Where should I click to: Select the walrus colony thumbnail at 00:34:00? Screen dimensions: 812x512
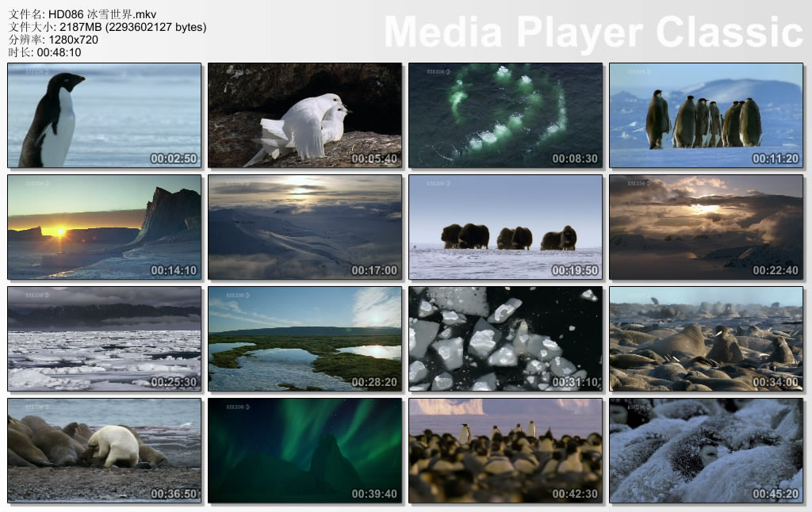[706, 339]
